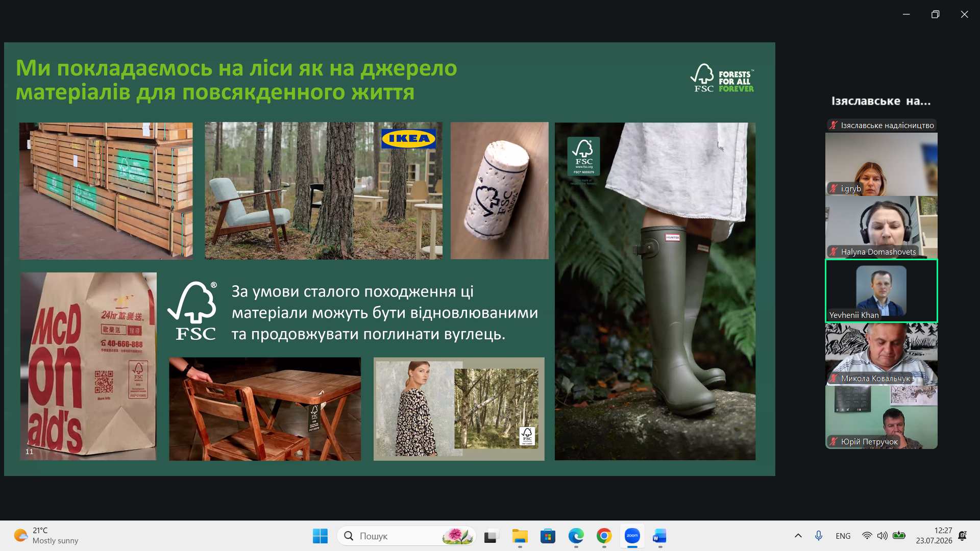The height and width of the screenshot is (551, 980).
Task: Click the slide title about forests
Action: [236, 80]
